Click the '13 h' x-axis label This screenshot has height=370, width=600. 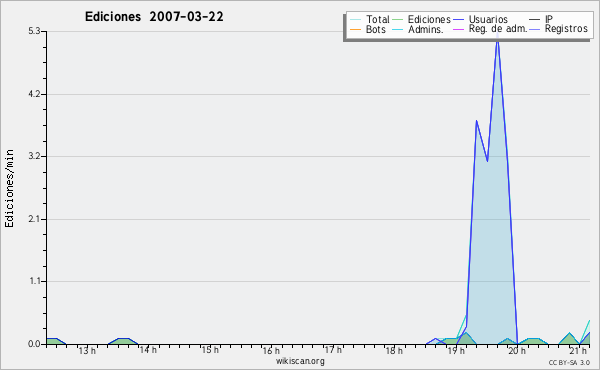[x=87, y=350]
